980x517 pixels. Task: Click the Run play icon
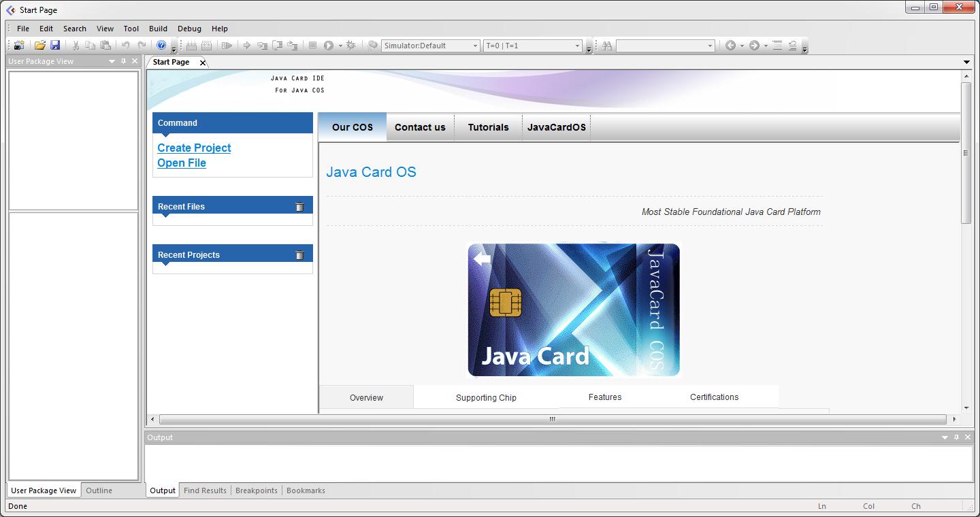pos(329,46)
